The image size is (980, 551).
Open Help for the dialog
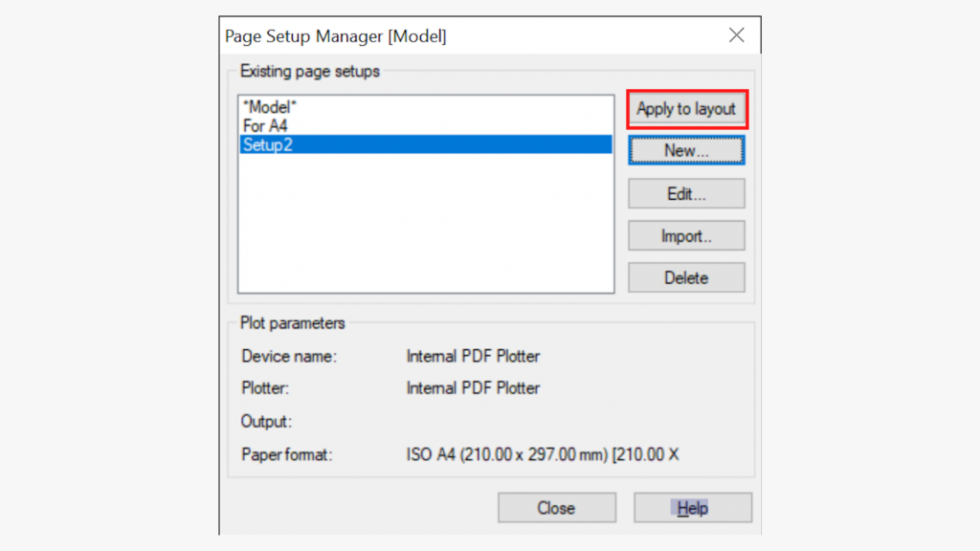[692, 507]
